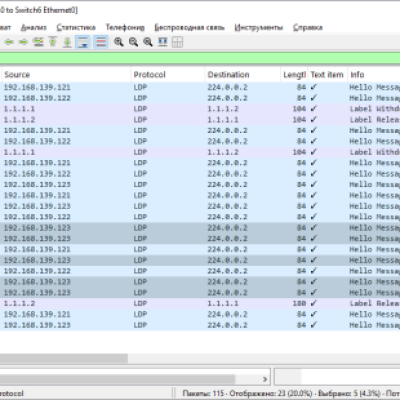Toggle packet list colorization
This screenshot has height=400, width=400.
pos(101,42)
